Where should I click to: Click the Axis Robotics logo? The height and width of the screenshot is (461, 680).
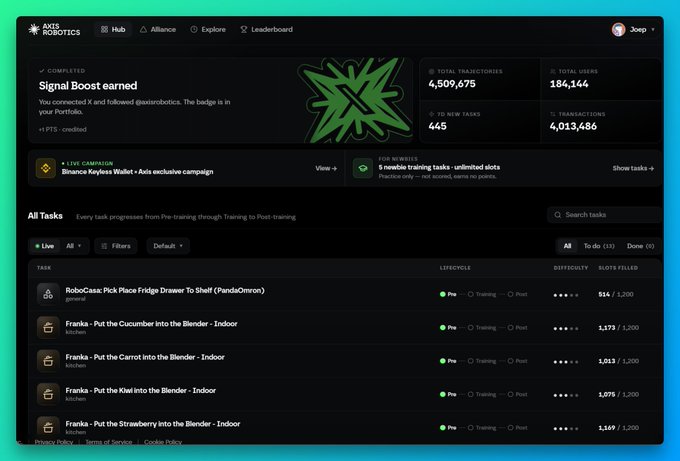(x=54, y=29)
